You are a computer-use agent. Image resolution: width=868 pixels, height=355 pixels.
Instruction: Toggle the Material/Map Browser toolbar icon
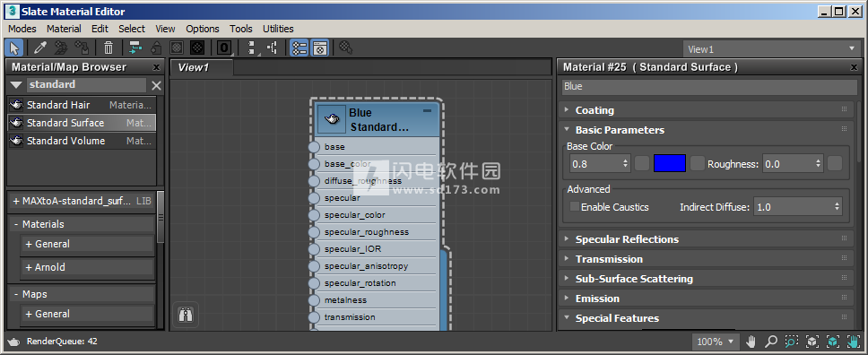(299, 48)
